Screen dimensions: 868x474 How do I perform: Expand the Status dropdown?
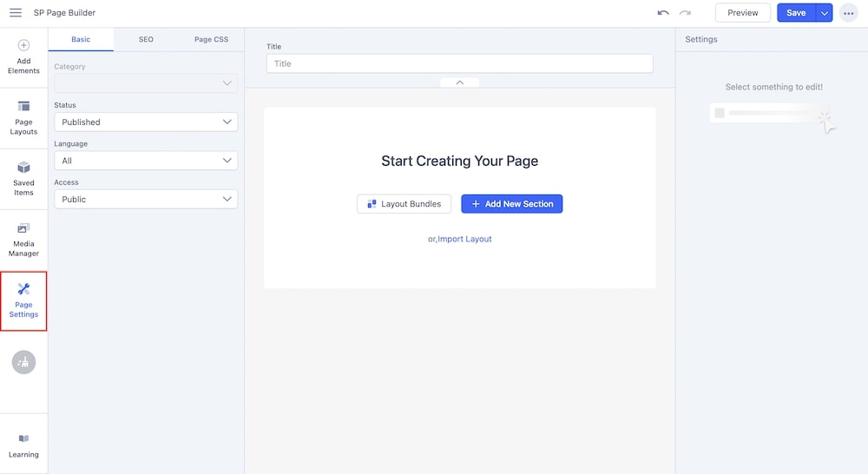coord(146,122)
